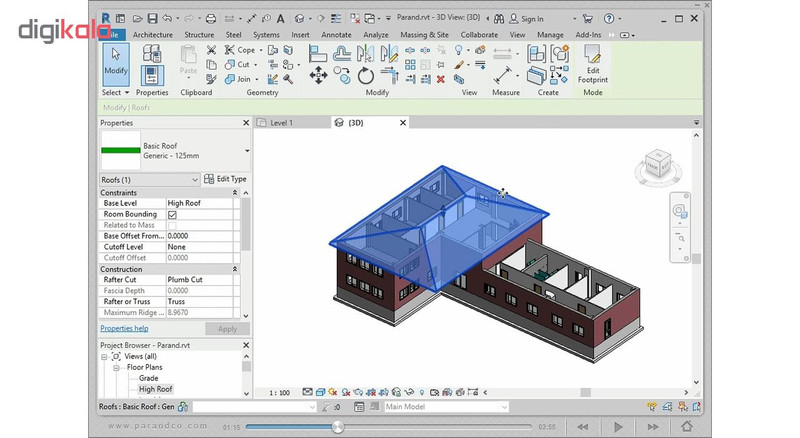This screenshot has height=438, width=800.
Task: Click the 1 : 100 view scale
Action: coord(280,393)
